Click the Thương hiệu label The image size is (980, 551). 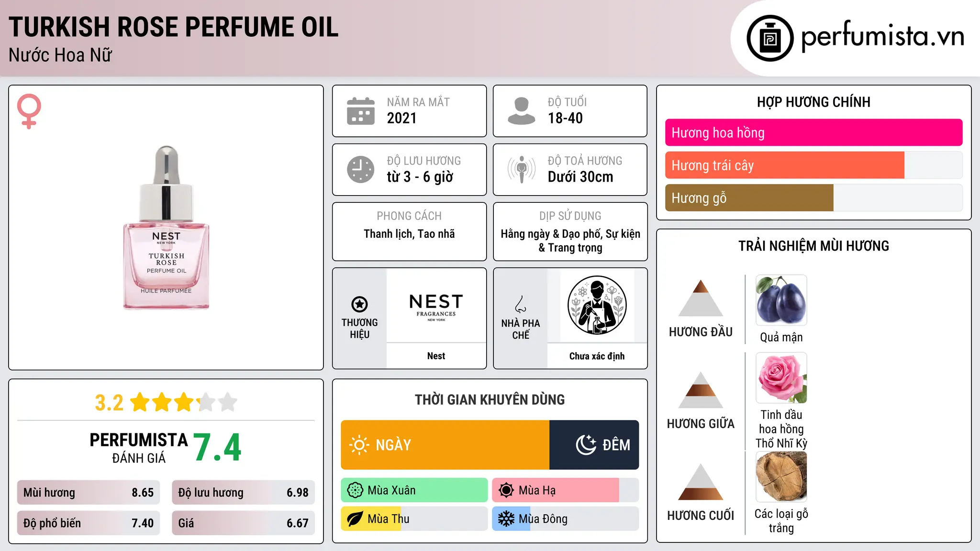click(x=359, y=329)
